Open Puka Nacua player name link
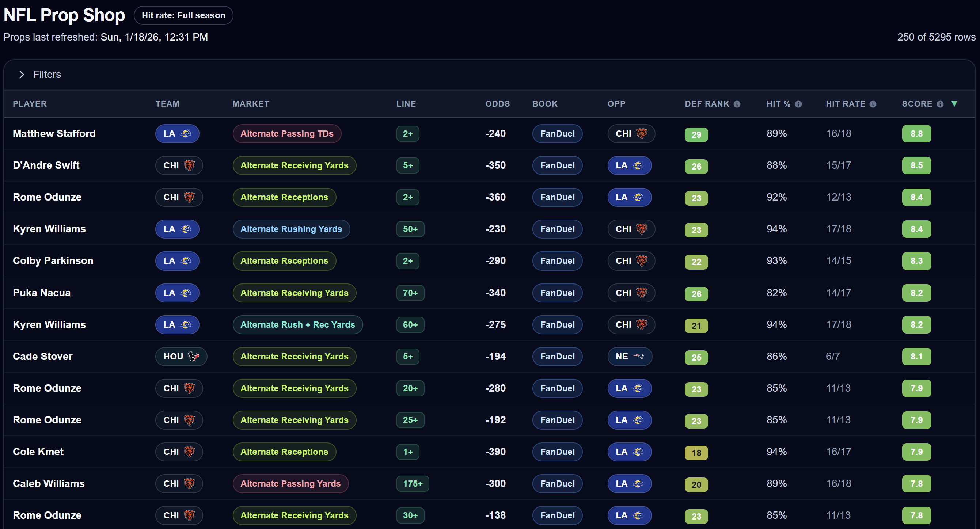 (x=42, y=293)
